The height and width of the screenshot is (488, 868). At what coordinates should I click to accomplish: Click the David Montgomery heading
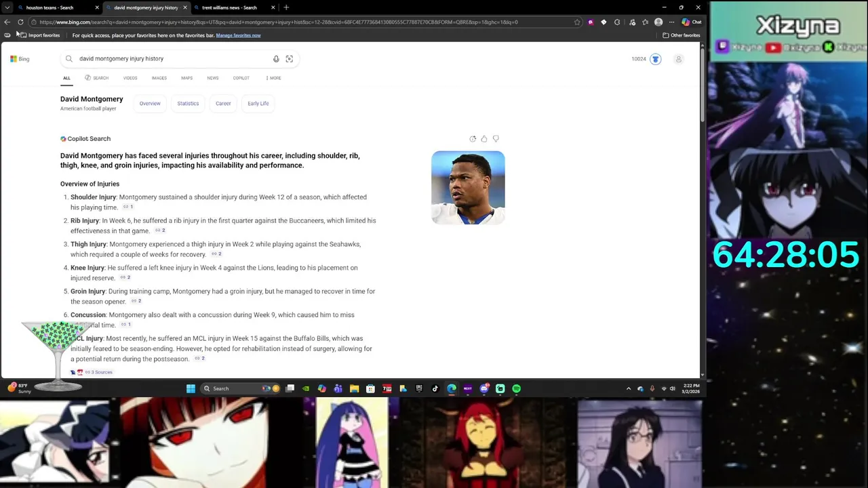coord(92,99)
